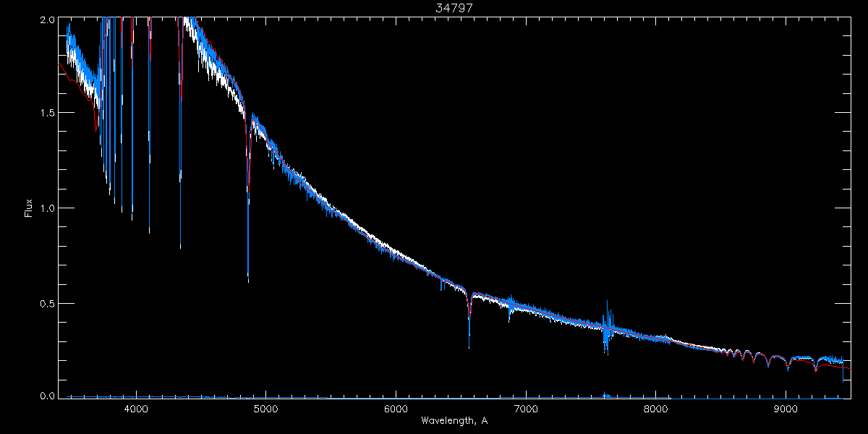868x434 pixels.
Task: Click the Flux axis label
Action: pyautogui.click(x=29, y=208)
